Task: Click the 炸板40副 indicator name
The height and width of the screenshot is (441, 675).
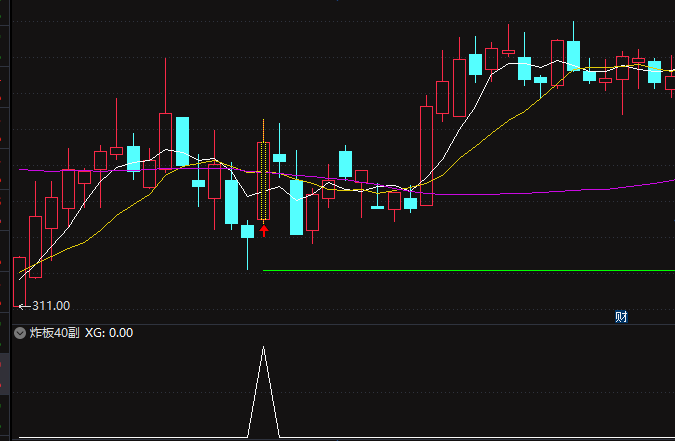Action: [54, 333]
